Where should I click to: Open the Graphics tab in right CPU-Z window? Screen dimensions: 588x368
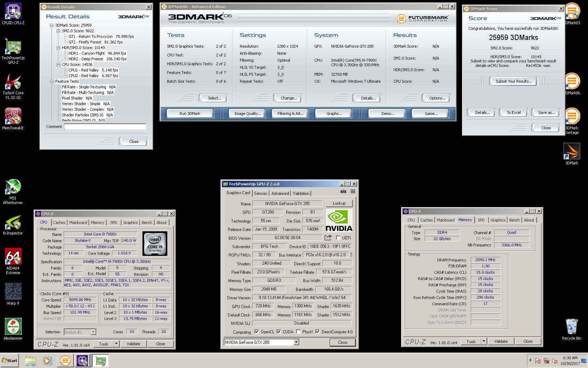coord(498,220)
